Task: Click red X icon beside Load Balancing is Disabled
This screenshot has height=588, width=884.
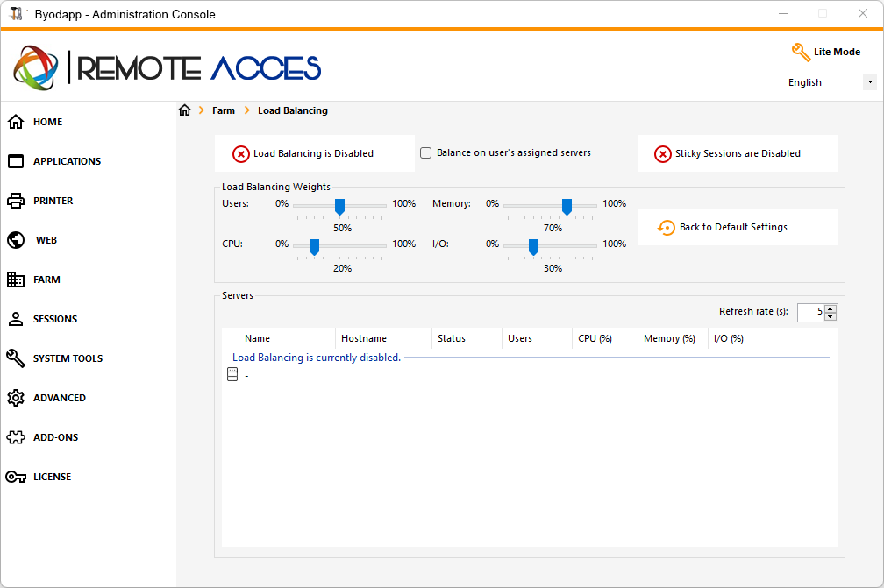Action: coord(240,153)
